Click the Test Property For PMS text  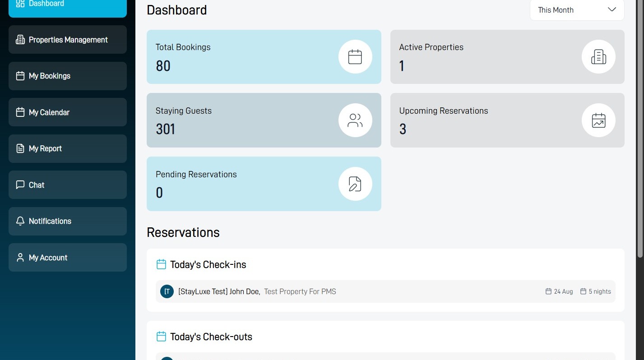pyautogui.click(x=300, y=291)
